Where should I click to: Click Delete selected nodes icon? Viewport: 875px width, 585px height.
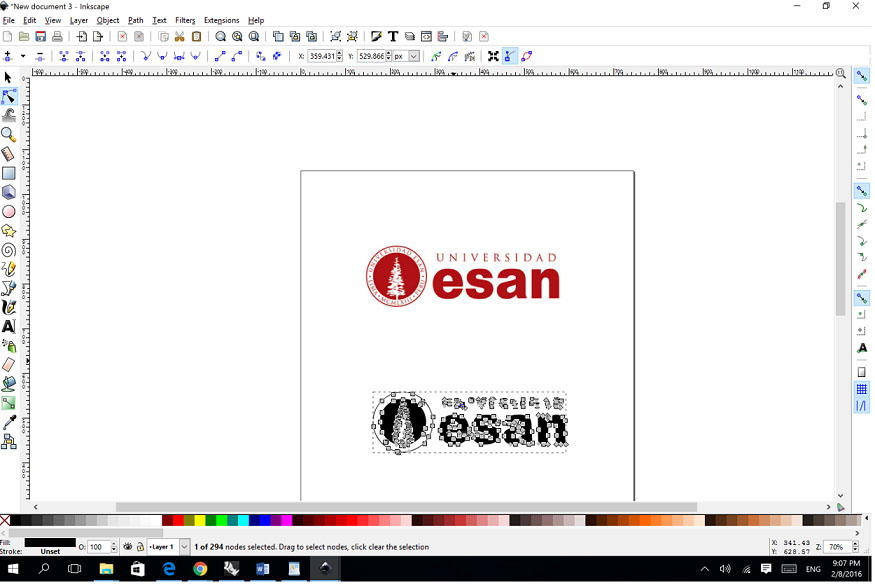coord(40,56)
